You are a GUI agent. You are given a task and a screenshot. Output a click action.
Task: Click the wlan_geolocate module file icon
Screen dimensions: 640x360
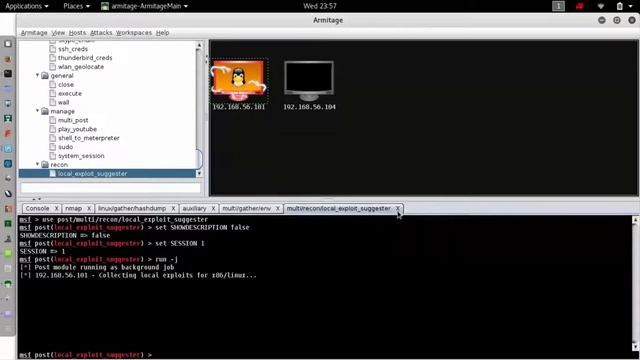tap(52, 67)
